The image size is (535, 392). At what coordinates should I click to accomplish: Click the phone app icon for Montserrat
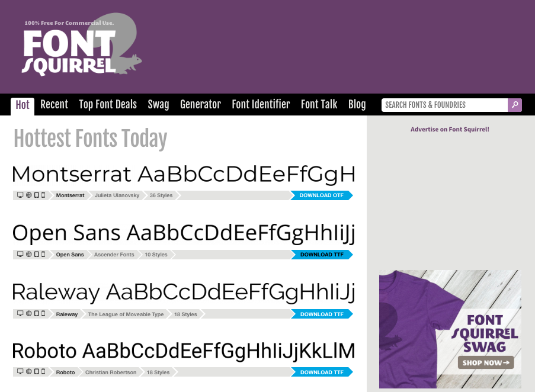tap(43, 195)
